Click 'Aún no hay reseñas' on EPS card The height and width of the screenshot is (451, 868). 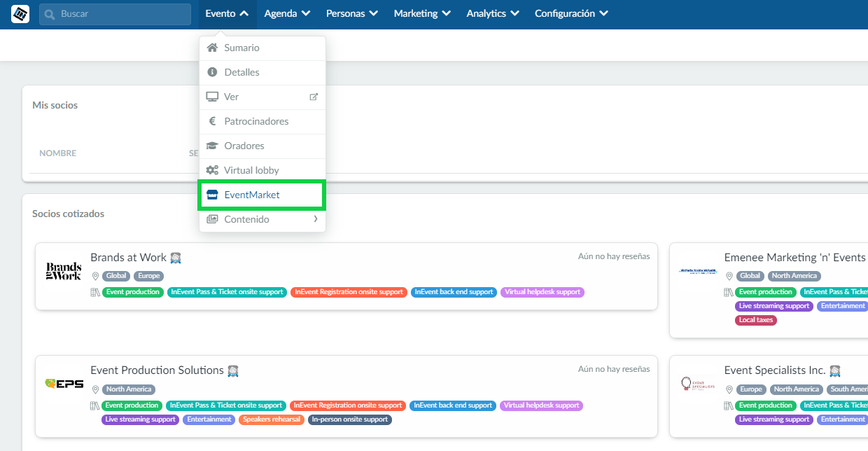coord(614,369)
